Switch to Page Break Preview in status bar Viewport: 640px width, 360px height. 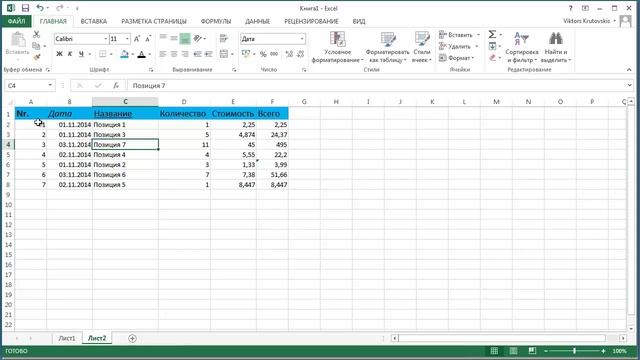coord(532,351)
